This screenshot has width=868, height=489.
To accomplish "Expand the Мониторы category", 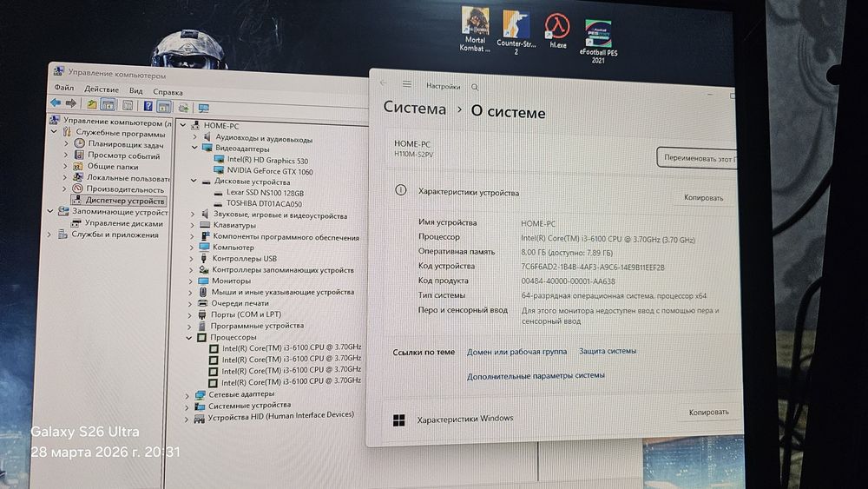I will point(190,281).
